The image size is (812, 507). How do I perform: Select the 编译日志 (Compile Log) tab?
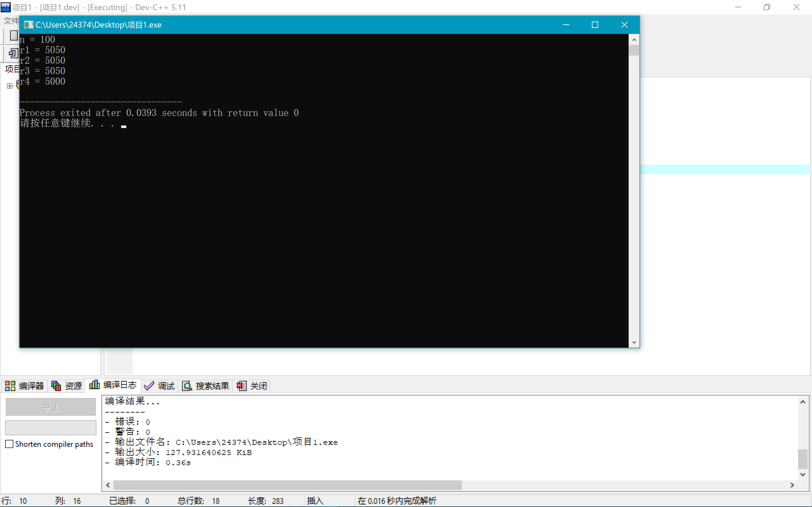[113, 385]
